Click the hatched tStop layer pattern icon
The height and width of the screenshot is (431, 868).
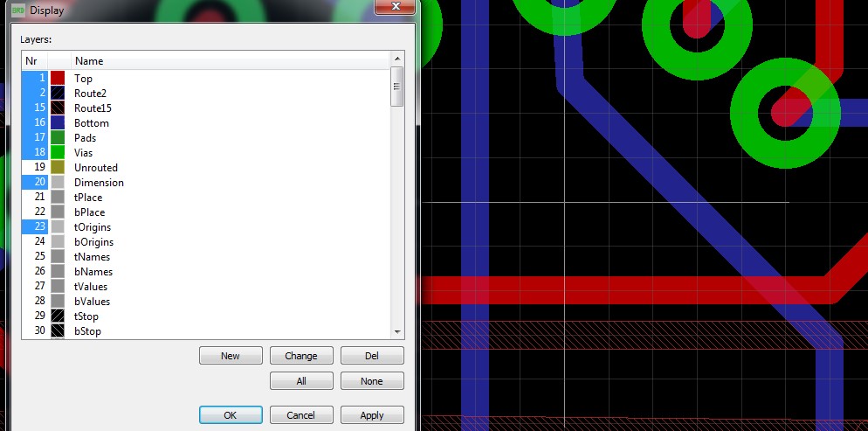(x=58, y=316)
